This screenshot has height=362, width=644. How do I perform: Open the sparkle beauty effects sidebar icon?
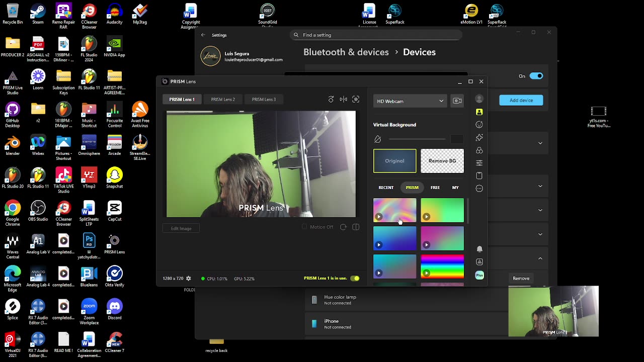coord(479,137)
